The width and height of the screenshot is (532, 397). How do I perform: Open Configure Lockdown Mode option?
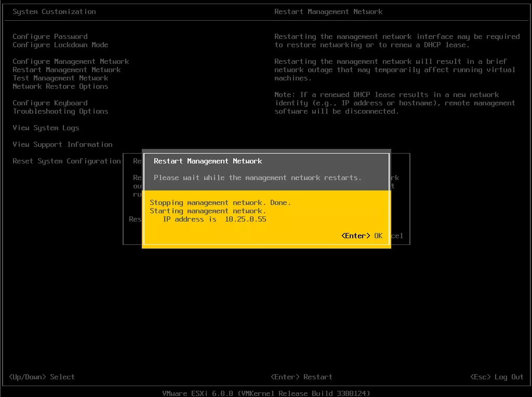point(60,45)
